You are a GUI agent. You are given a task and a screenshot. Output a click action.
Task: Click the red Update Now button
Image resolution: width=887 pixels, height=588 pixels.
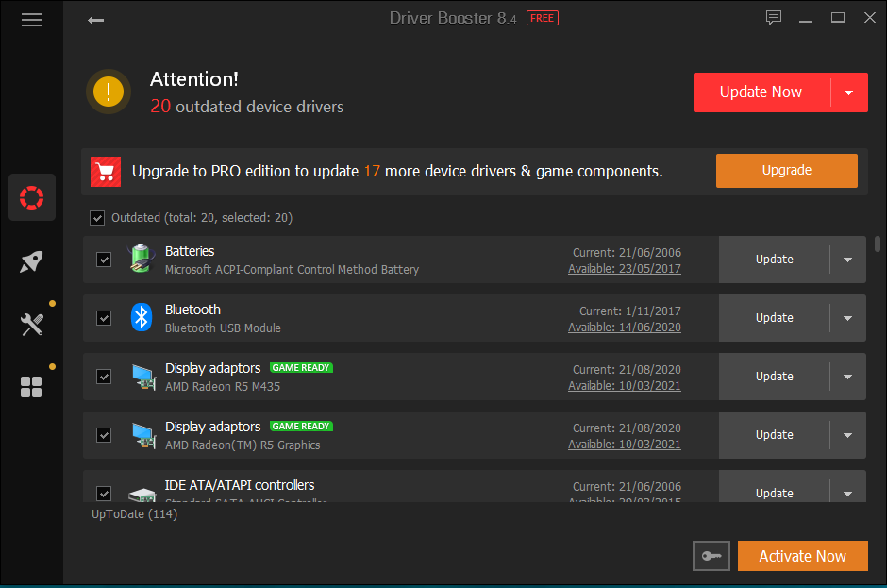point(761,92)
